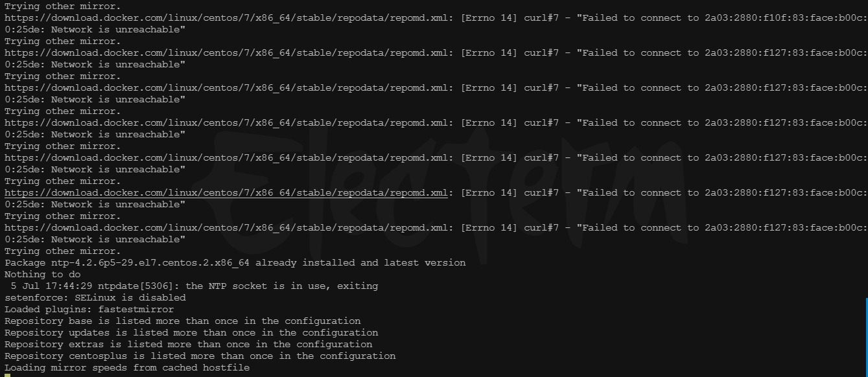Place cursor at the terminal prompt block
Image resolution: width=868 pixels, height=377 pixels.
click(7, 375)
